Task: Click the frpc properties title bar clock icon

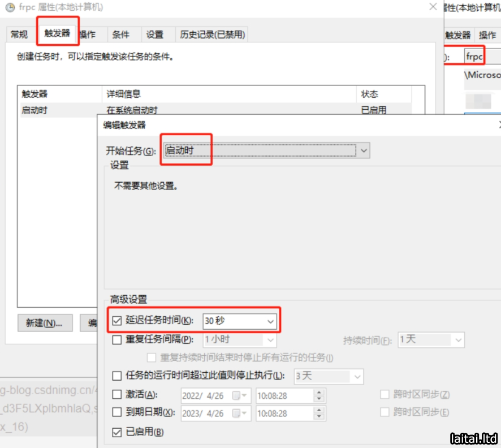Action: [9, 8]
